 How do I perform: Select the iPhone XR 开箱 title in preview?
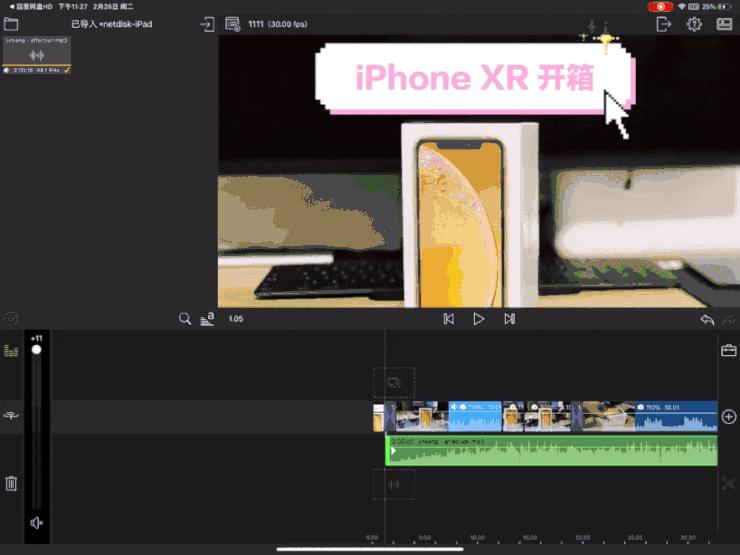(475, 78)
